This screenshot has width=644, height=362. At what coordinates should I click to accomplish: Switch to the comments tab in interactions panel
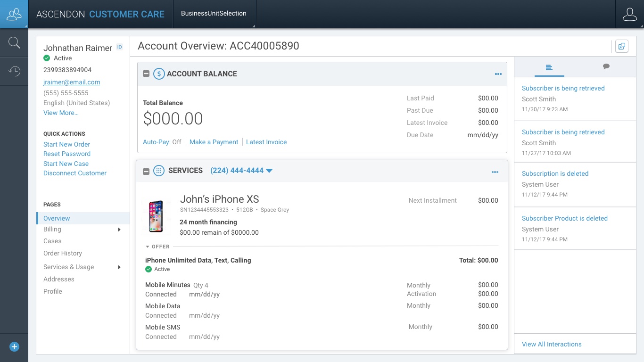606,67
